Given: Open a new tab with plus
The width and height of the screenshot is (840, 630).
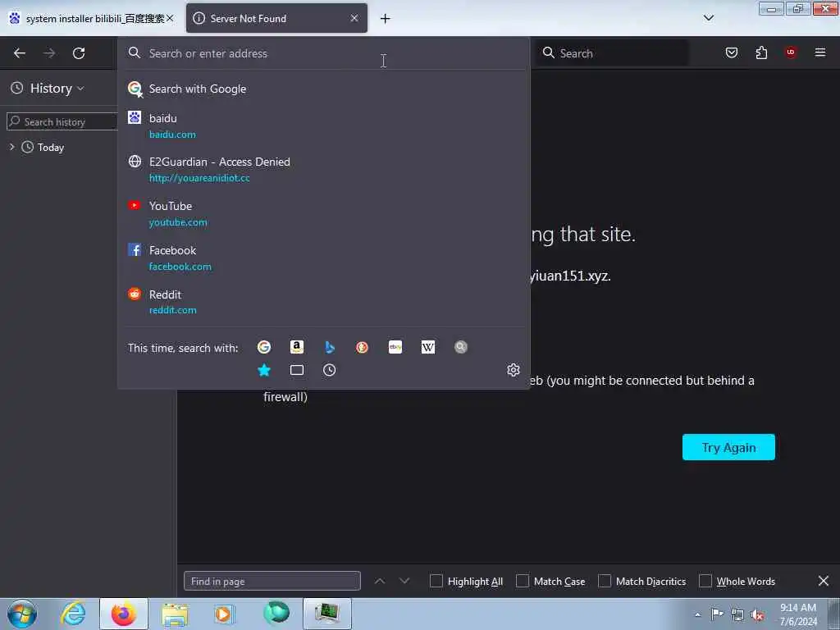Looking at the screenshot, I should click(x=386, y=19).
